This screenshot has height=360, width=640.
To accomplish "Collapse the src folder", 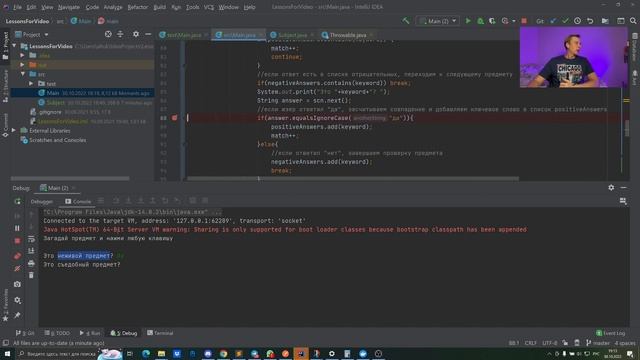I will 22,74.
